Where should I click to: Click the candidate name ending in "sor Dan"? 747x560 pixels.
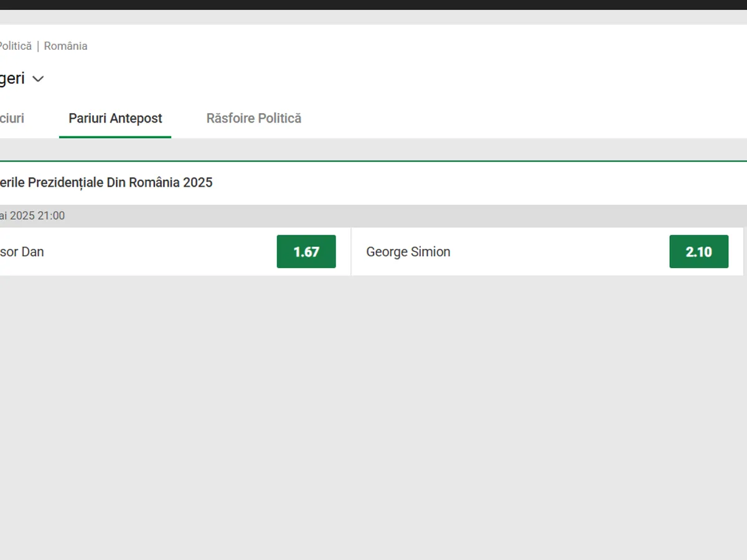(22, 252)
